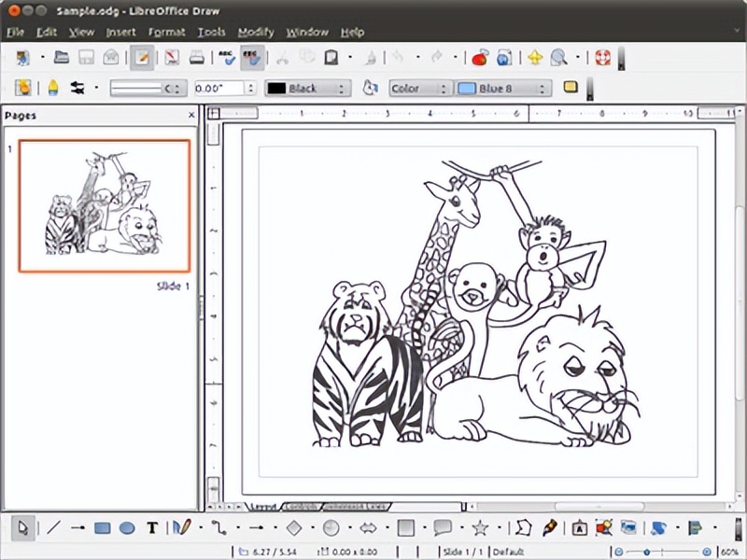Open the Modify menu
The image size is (747, 560).
(256, 31)
